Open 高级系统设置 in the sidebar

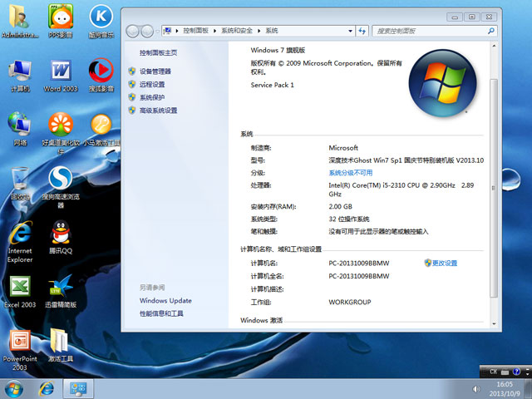coord(158,110)
